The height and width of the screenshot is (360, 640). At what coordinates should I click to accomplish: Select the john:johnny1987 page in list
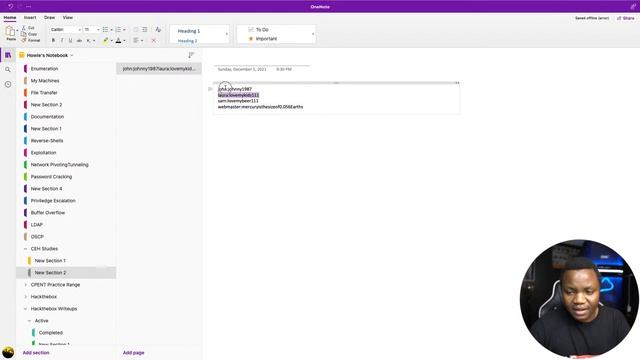pyautogui.click(x=159, y=69)
